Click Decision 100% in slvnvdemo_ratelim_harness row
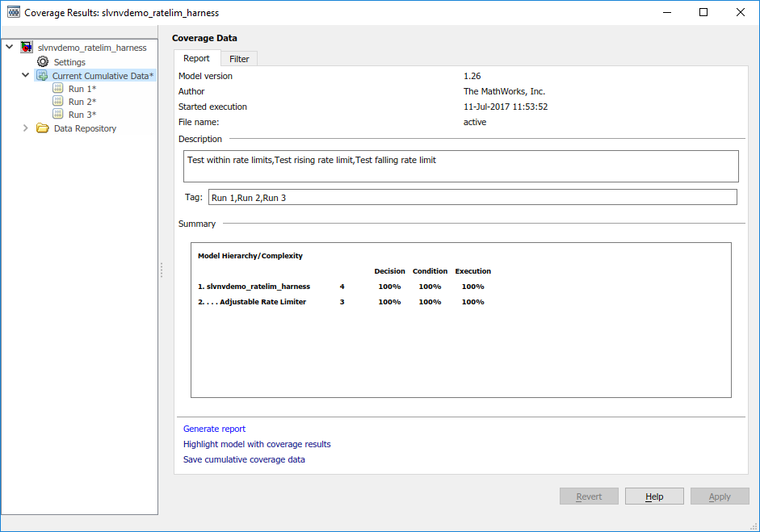The height and width of the screenshot is (532, 760). 389,287
